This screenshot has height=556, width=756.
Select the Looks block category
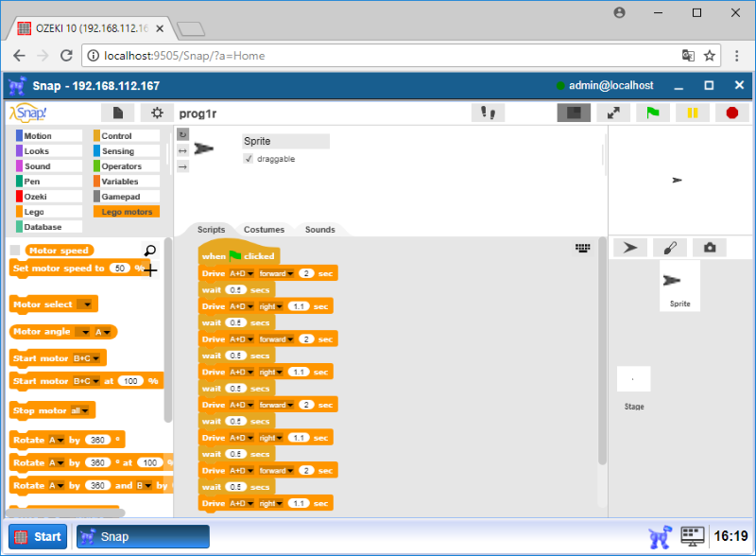49,151
